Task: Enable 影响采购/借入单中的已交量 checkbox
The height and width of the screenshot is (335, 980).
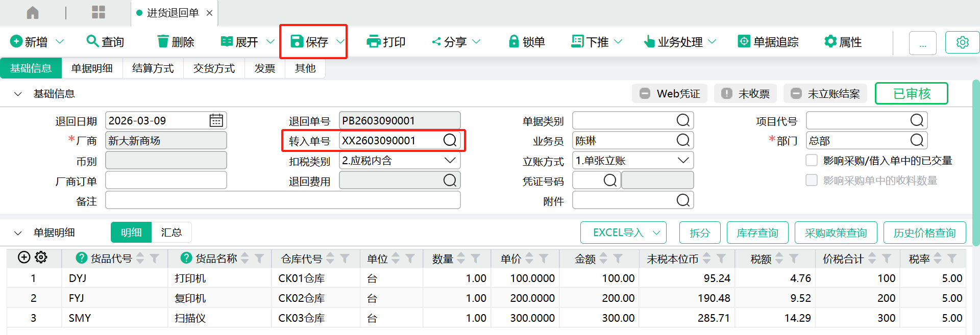Action: [x=812, y=161]
